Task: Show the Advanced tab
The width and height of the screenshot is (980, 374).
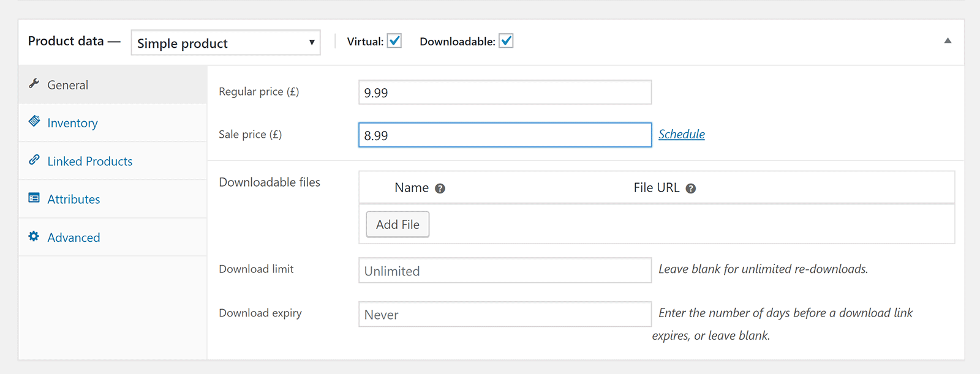Action: pyautogui.click(x=113, y=237)
